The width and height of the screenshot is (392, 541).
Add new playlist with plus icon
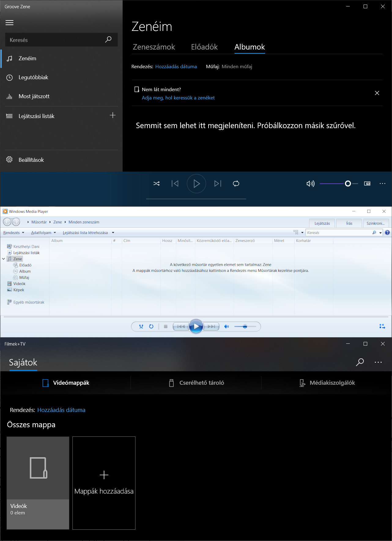[113, 115]
